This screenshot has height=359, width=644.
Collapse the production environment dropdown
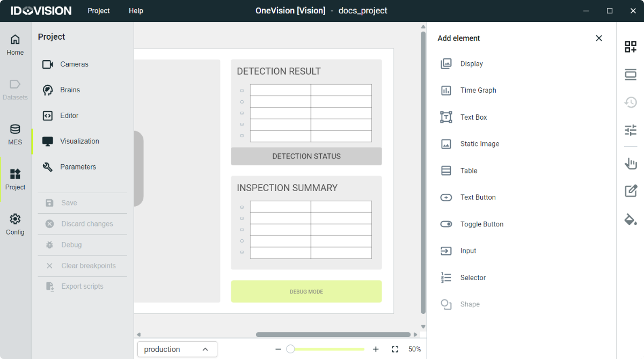click(x=206, y=349)
